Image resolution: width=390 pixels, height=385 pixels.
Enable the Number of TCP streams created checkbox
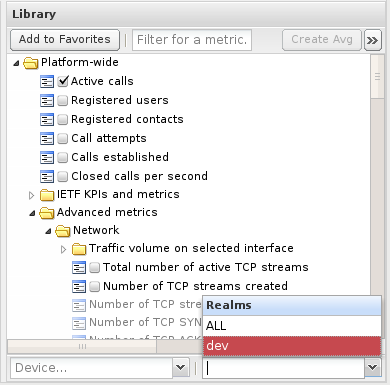tap(94, 286)
